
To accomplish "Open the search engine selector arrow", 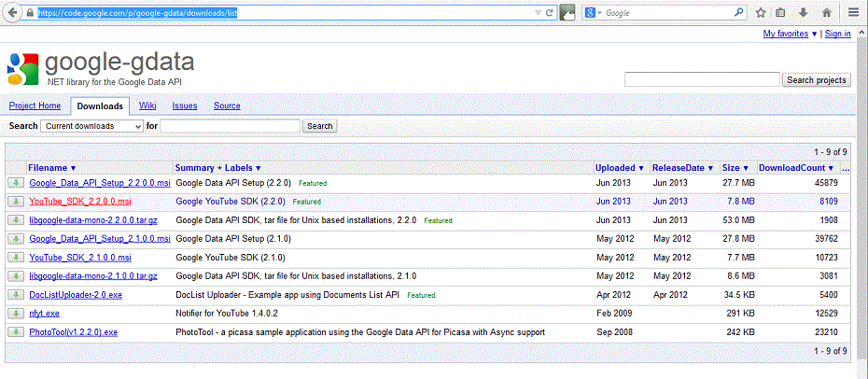I will pyautogui.click(x=599, y=12).
